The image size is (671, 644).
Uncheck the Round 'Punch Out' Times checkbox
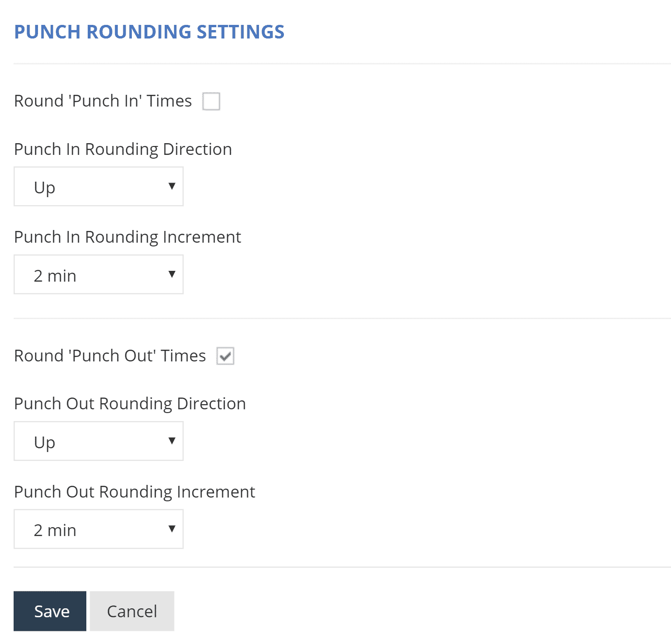(x=225, y=356)
